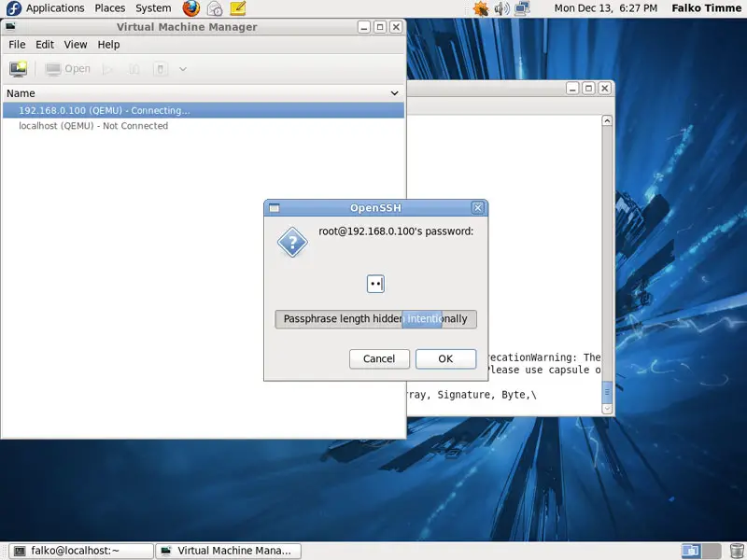Viewport: 747px width, 560px height.
Task: Click the Pause toolbar icon
Action: 134,69
